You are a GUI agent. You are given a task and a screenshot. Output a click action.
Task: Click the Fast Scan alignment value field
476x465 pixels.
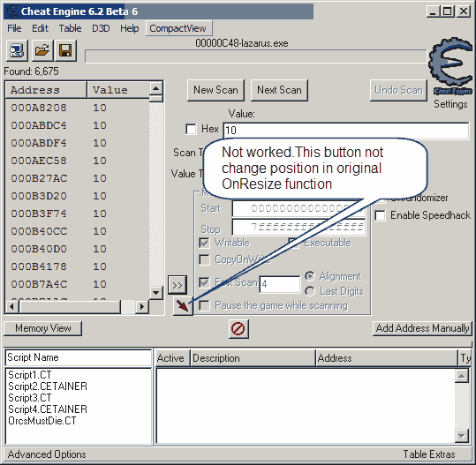tap(280, 284)
